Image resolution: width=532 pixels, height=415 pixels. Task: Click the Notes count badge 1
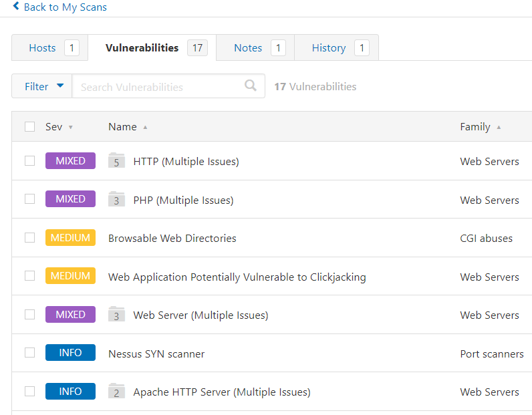pyautogui.click(x=278, y=48)
